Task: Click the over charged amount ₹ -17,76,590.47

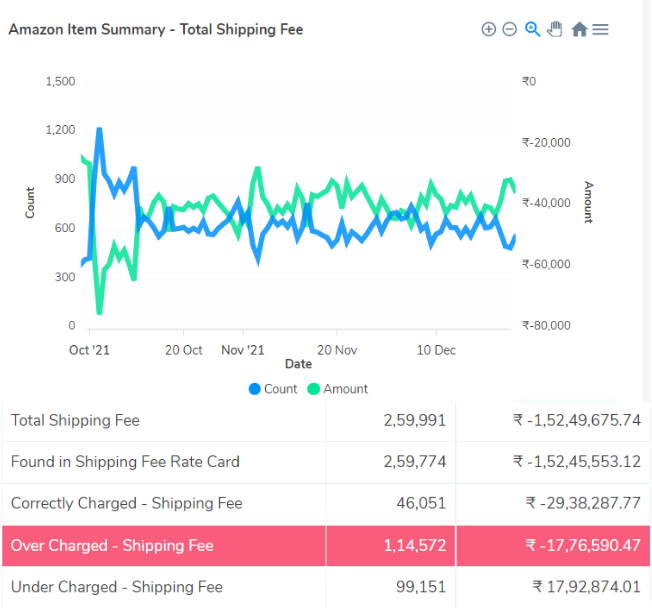Action: [x=583, y=545]
